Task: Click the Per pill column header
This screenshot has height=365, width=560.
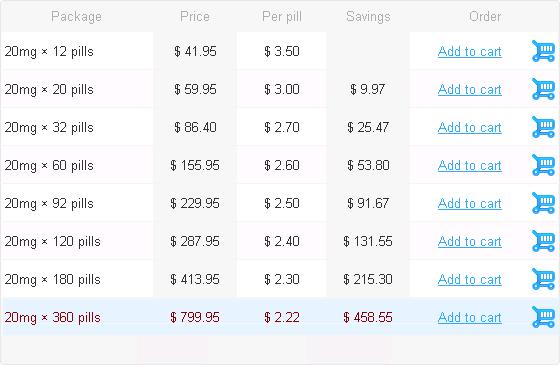Action: [x=282, y=16]
